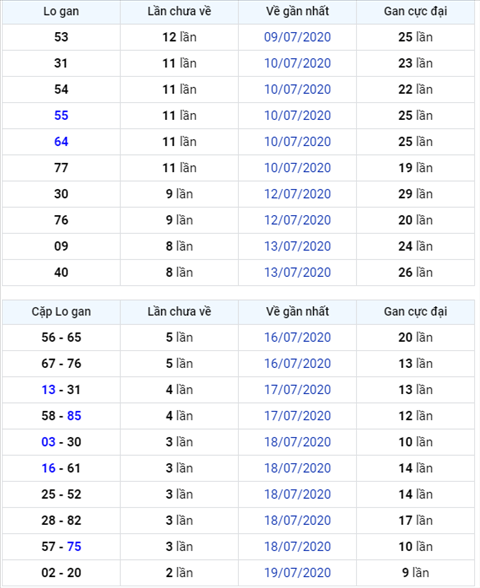Click the 10/07/2020 date in row 31
The height and width of the screenshot is (588, 480).
tap(297, 63)
